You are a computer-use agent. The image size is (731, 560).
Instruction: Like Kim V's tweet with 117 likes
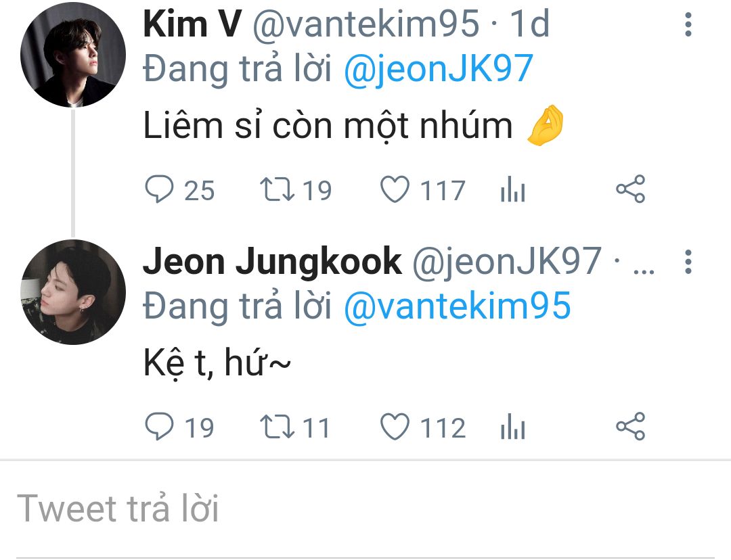tap(395, 189)
